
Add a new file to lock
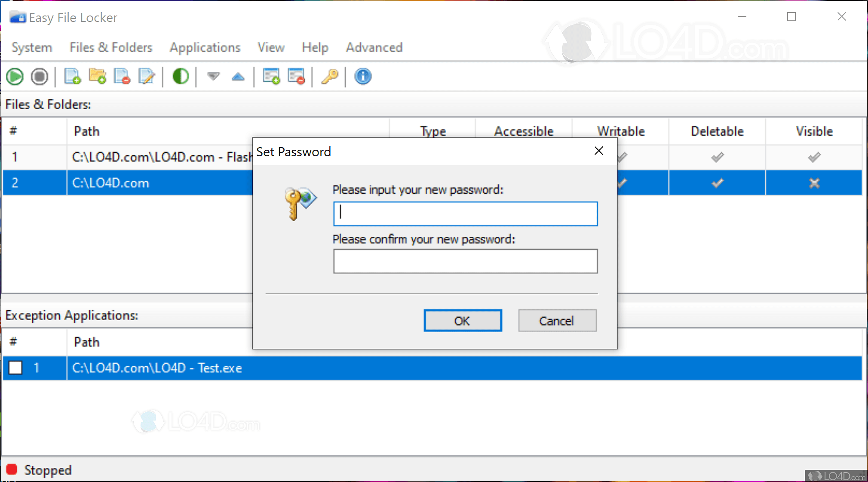[x=72, y=76]
